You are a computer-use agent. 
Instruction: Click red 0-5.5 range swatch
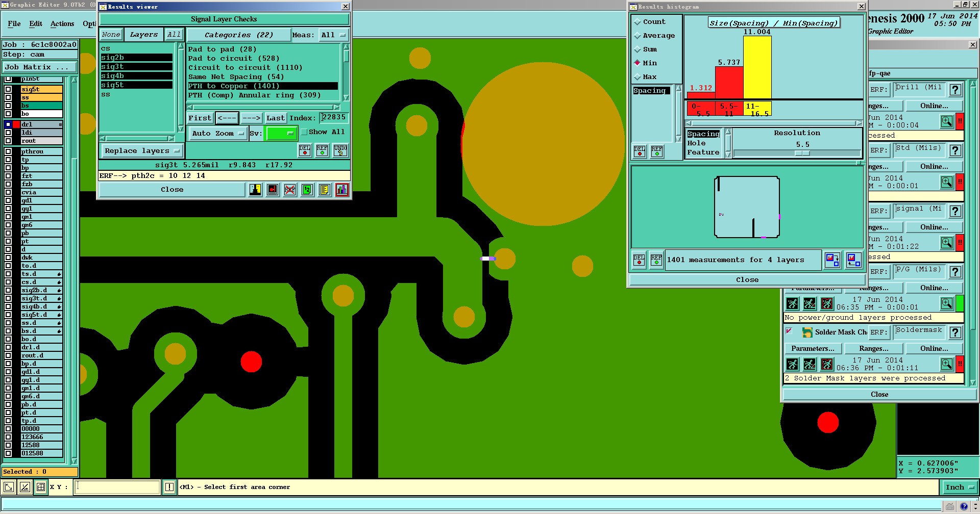700,109
